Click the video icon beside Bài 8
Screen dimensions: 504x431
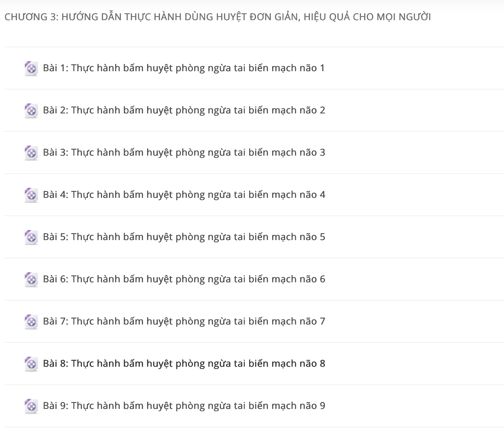point(31,364)
